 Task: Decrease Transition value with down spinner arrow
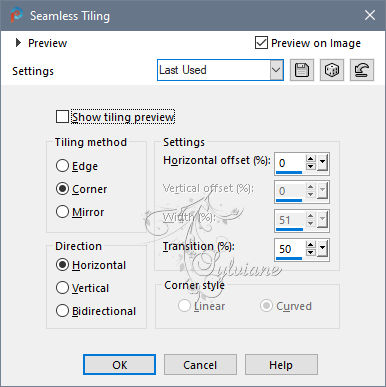click(311, 253)
